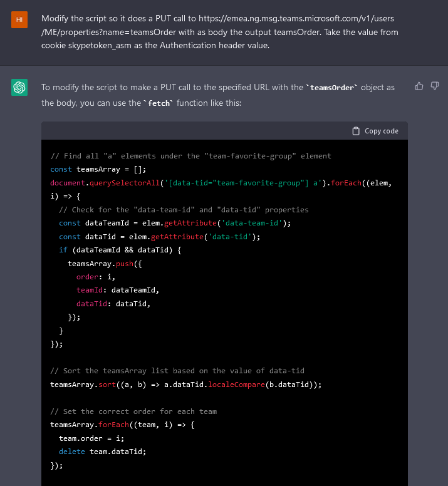The image size is (448, 486).
Task: Click the teamsArray.sort localeCompare line
Action: point(185,385)
